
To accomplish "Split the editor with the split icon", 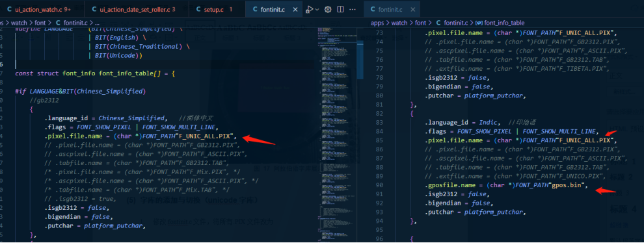I will (x=340, y=10).
